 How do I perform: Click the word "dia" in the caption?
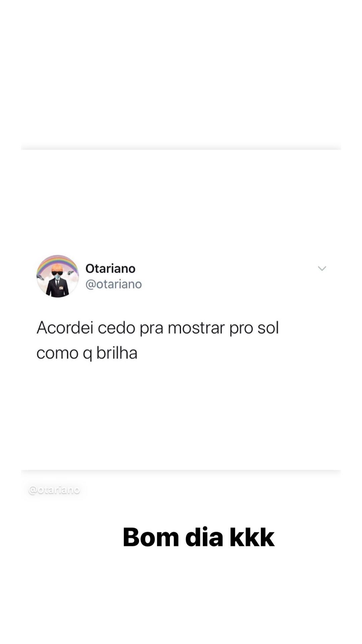click(204, 537)
